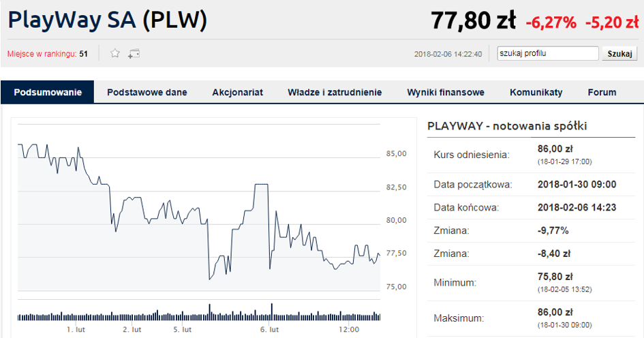Click the 77,50 axis label on chart
Viewport: 644px width, 338px height.
[x=397, y=253]
